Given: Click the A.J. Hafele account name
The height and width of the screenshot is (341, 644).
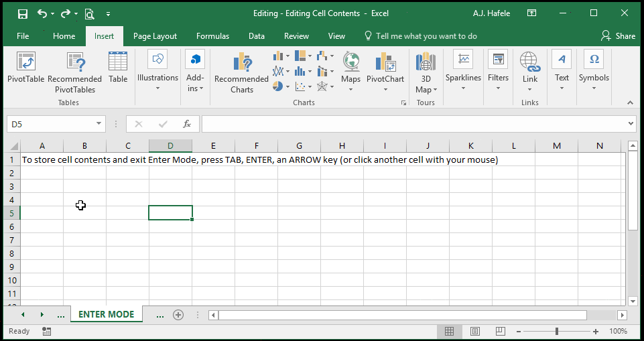Looking at the screenshot, I should 492,13.
